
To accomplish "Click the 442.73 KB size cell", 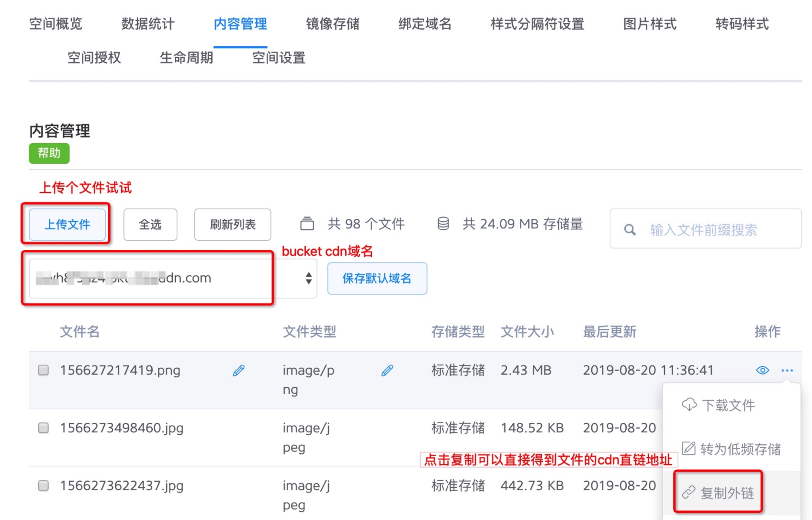I will click(x=532, y=486).
